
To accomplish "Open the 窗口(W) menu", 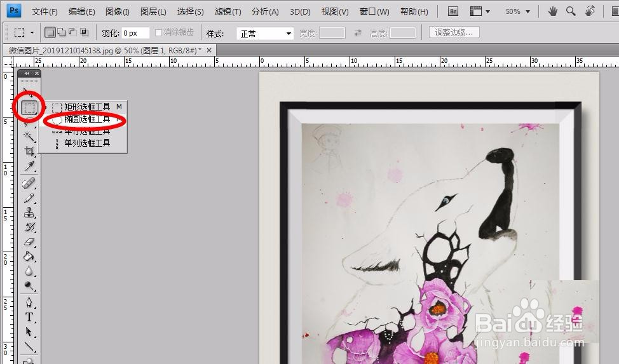I will point(374,12).
